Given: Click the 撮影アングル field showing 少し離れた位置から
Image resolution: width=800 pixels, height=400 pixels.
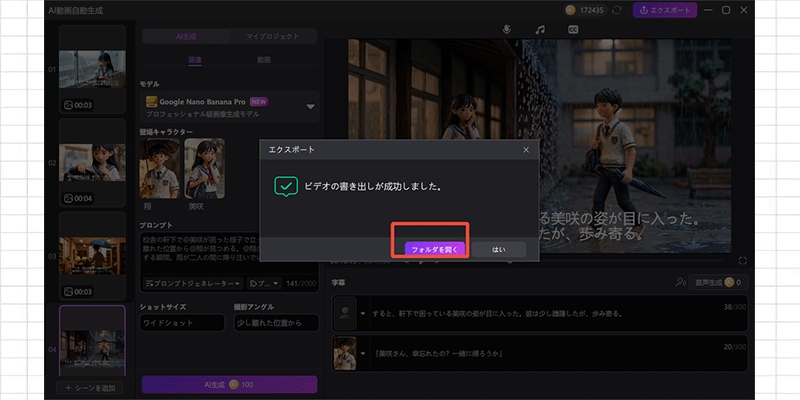Looking at the screenshot, I should click(277, 323).
